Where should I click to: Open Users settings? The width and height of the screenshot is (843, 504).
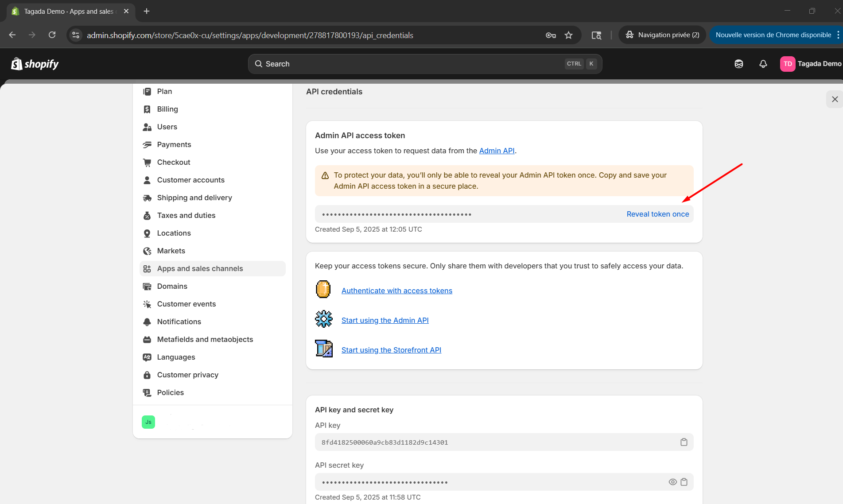point(213,127)
